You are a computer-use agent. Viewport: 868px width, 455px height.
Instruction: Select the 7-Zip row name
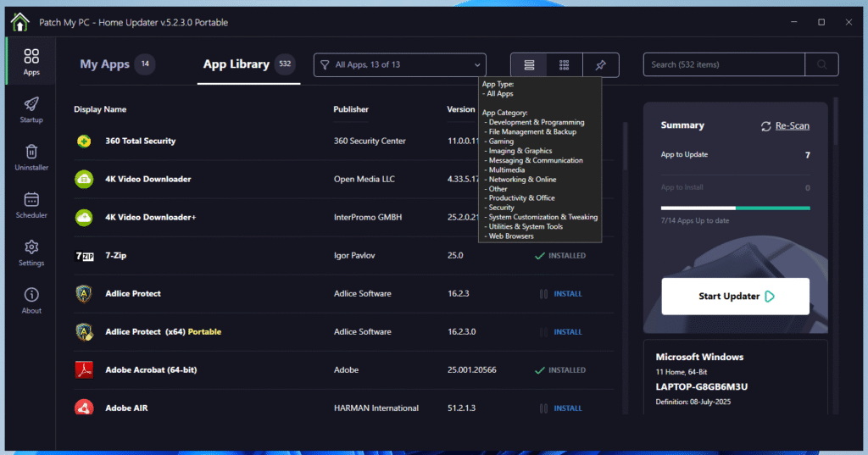[115, 255]
